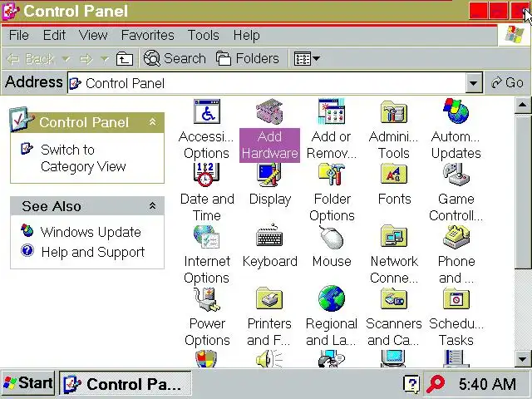Click the help balloon tray icon
The image size is (532, 399).
coord(411,384)
